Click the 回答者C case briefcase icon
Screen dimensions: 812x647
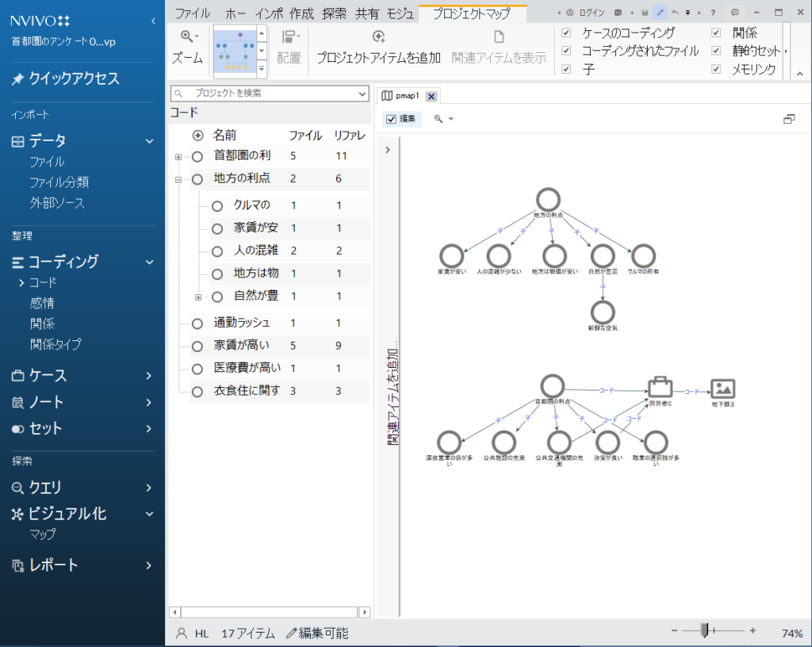pyautogui.click(x=660, y=387)
